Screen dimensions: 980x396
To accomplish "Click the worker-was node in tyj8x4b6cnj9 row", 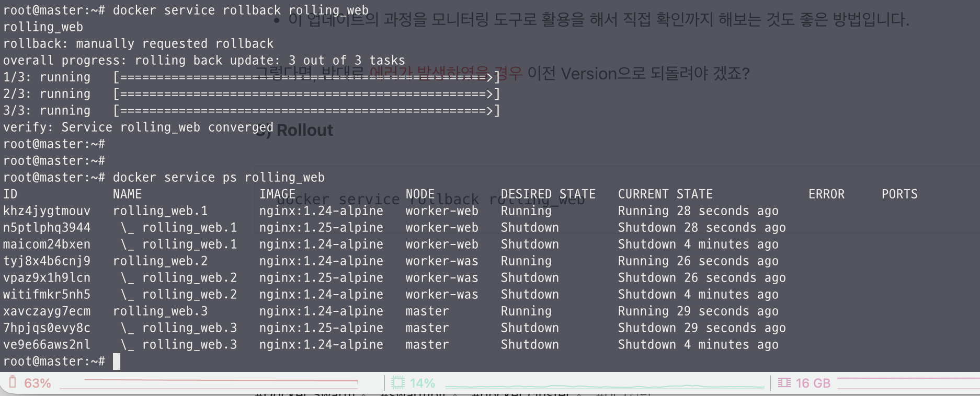I will [x=442, y=261].
